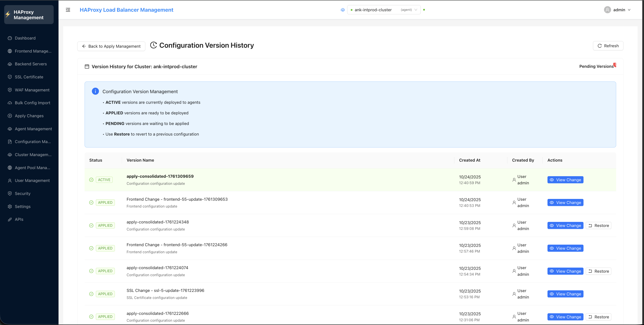Open the SSL Certificate section
This screenshot has width=644, height=325.
[x=29, y=77]
